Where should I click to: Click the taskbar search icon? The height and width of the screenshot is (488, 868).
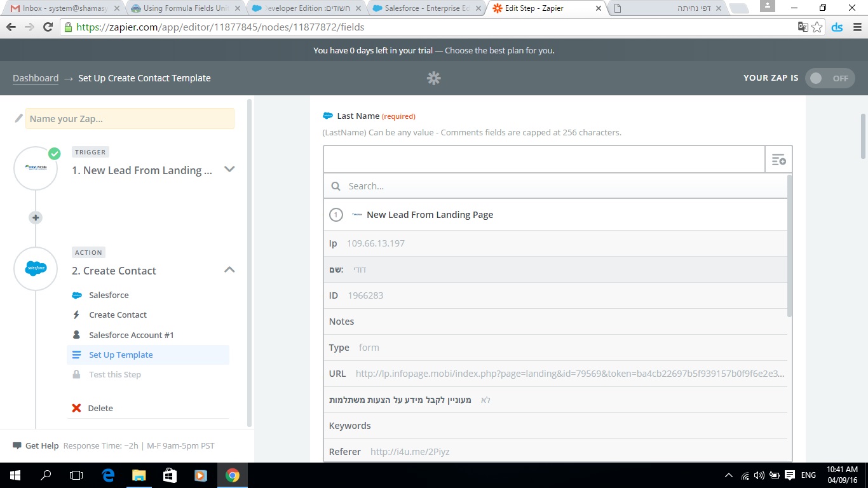46,475
